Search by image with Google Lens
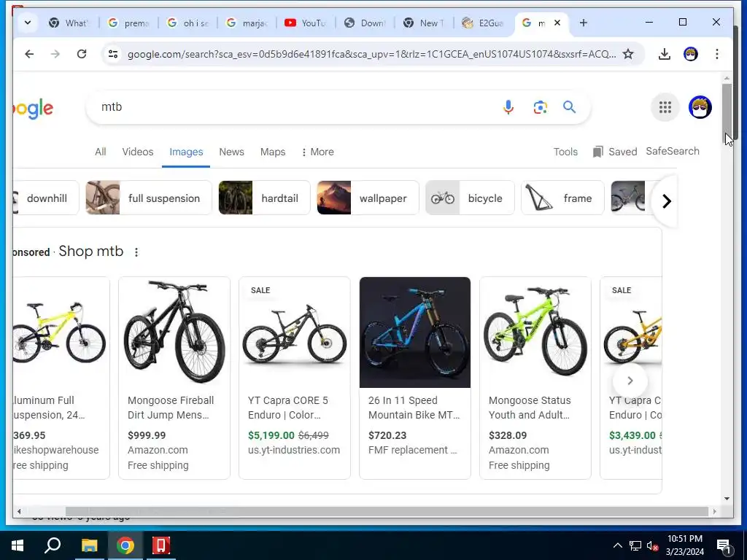The image size is (747, 560). pyautogui.click(x=541, y=107)
